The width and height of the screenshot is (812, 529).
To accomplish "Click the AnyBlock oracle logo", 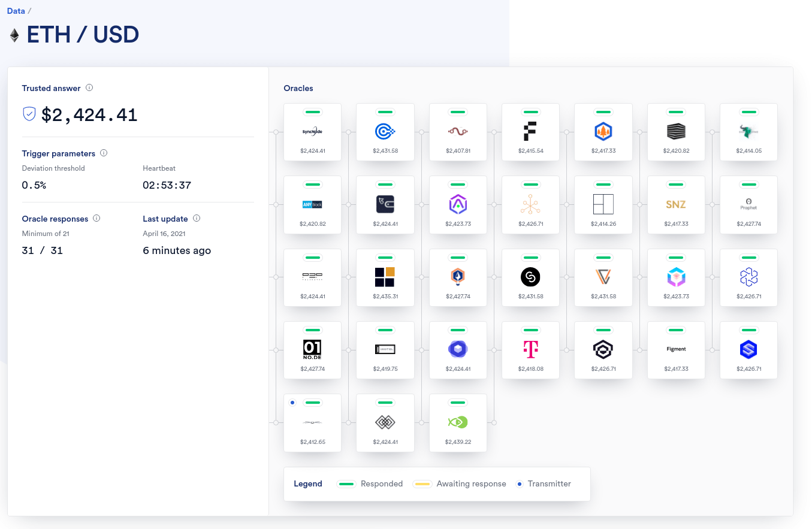I will click(x=312, y=204).
